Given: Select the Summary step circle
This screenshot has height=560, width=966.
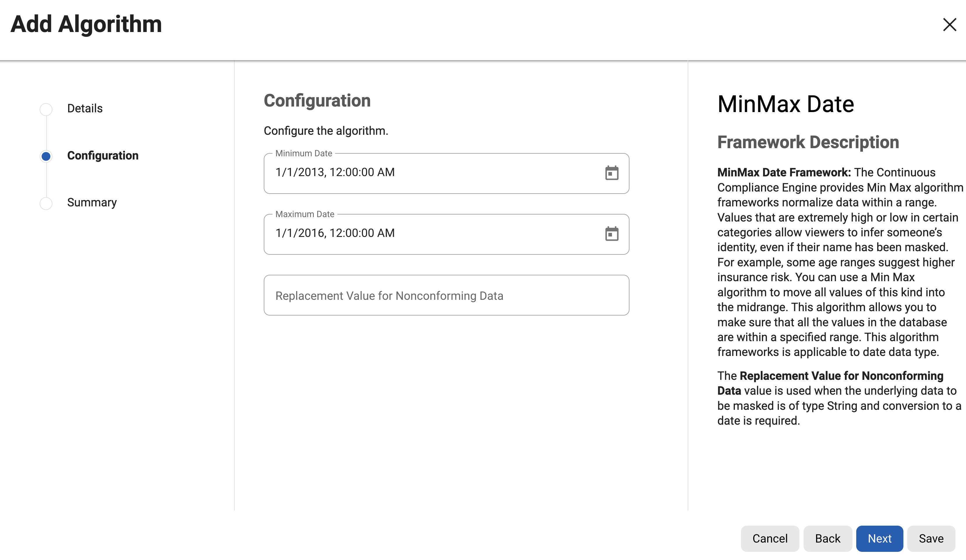Looking at the screenshot, I should [46, 203].
